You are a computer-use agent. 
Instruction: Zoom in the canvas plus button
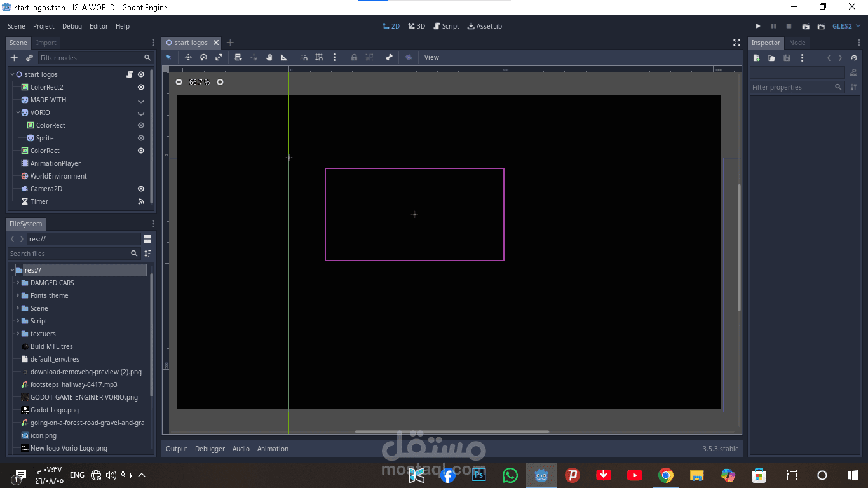220,82
